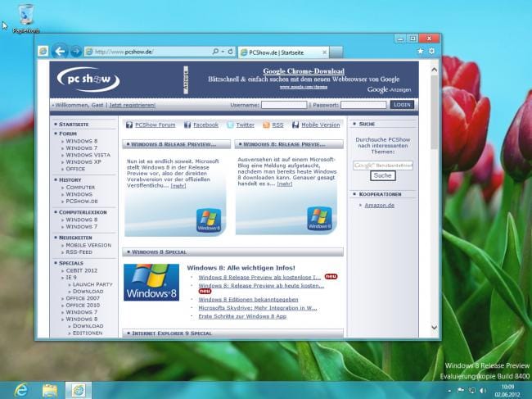The height and width of the screenshot is (399, 532).
Task: Open Office 2010 under Specials nav
Action: [x=83, y=306]
